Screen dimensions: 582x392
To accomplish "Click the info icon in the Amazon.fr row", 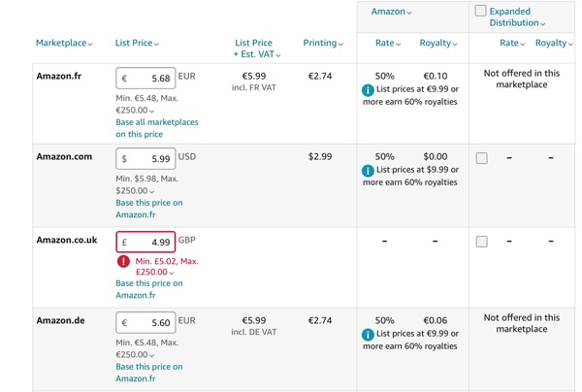I will click(x=368, y=90).
